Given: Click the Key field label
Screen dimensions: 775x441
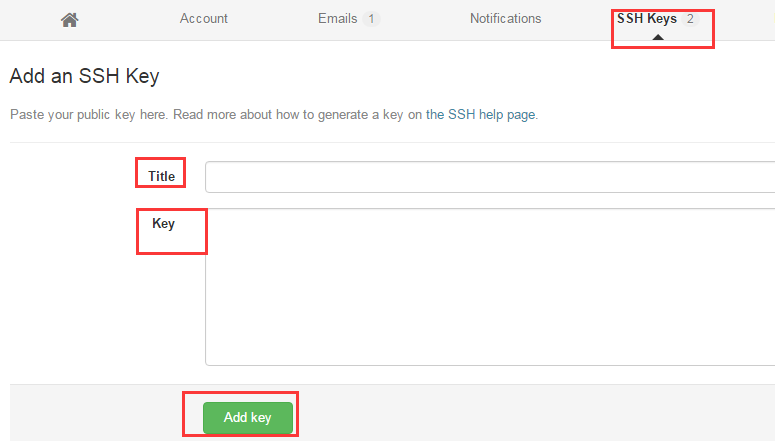Looking at the screenshot, I should pos(163,223).
